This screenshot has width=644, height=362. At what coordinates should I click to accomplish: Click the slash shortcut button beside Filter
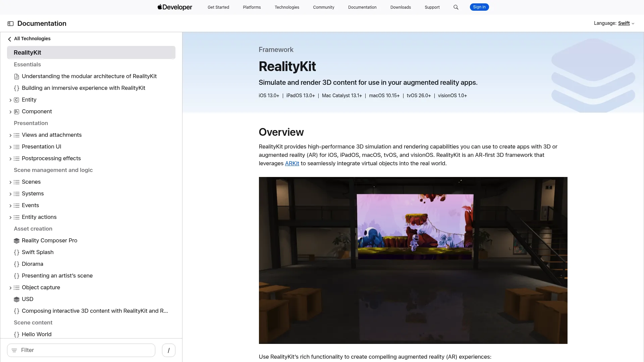pyautogui.click(x=169, y=350)
